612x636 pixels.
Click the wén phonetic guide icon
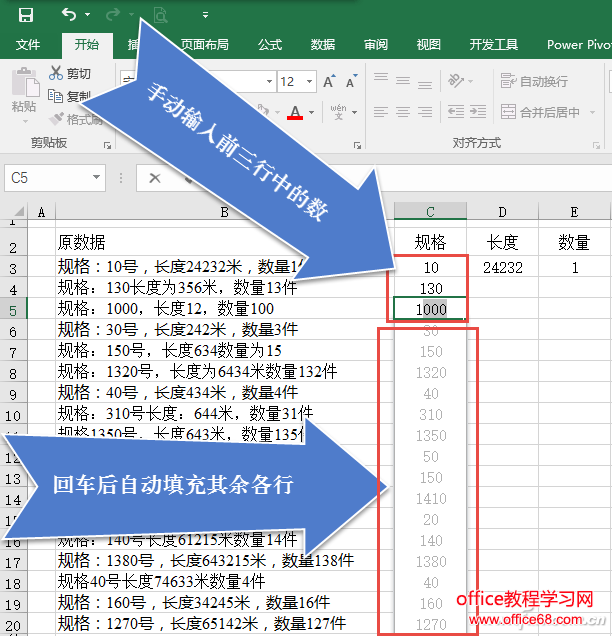(x=338, y=112)
